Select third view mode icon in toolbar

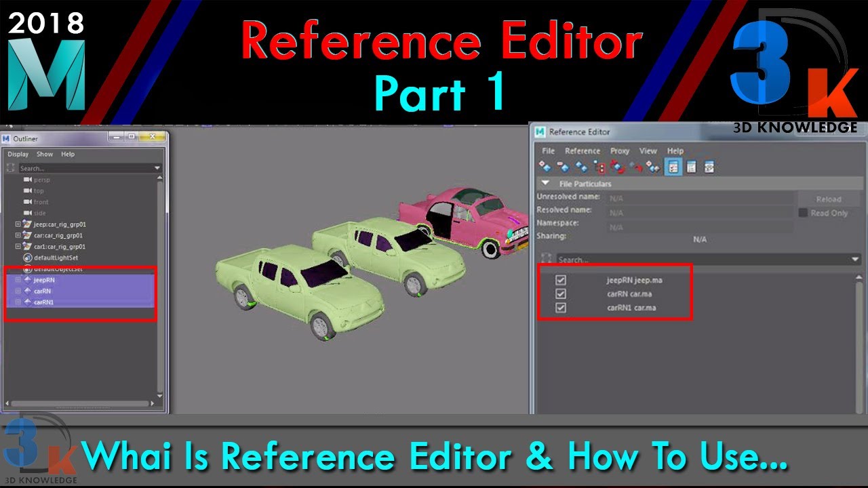click(709, 167)
